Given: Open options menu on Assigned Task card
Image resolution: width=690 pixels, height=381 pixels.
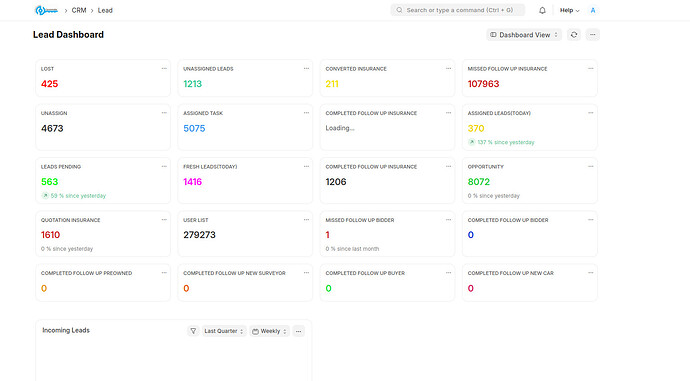Looking at the screenshot, I should pos(306,113).
